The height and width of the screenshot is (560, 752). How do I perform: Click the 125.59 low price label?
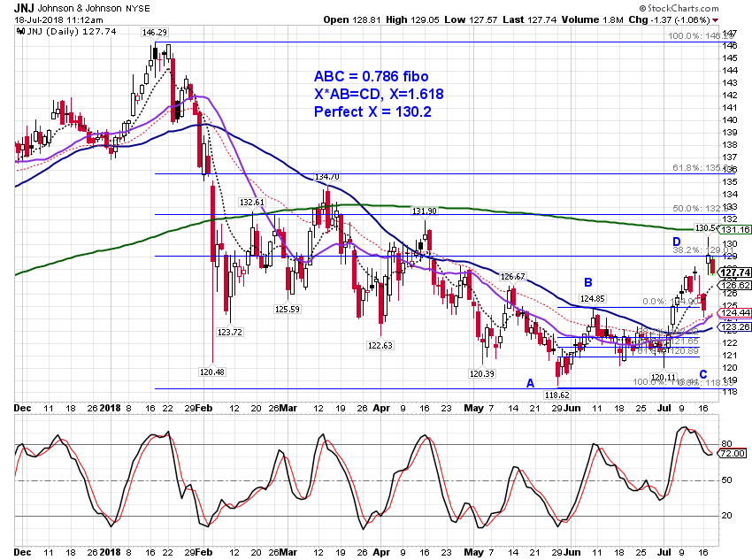point(288,310)
